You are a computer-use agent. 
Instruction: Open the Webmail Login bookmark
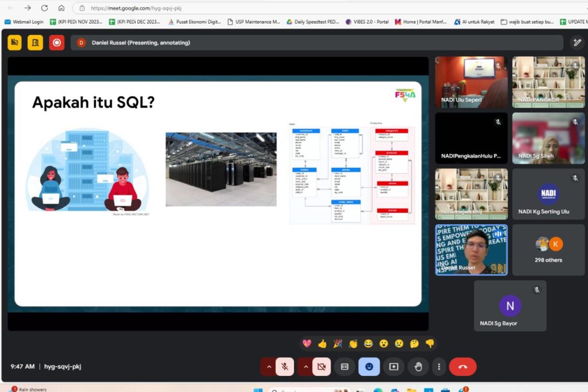click(x=24, y=22)
